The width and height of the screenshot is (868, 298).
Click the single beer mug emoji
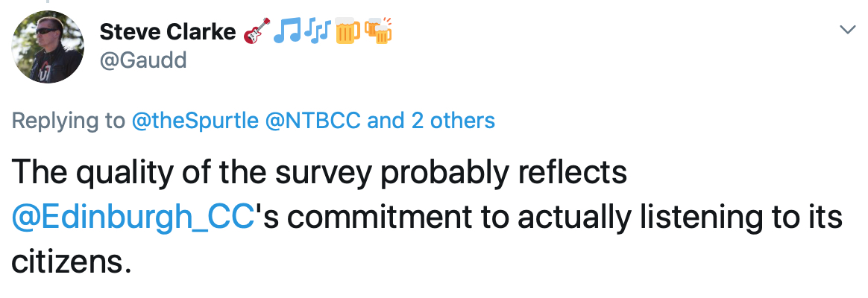[x=347, y=31]
